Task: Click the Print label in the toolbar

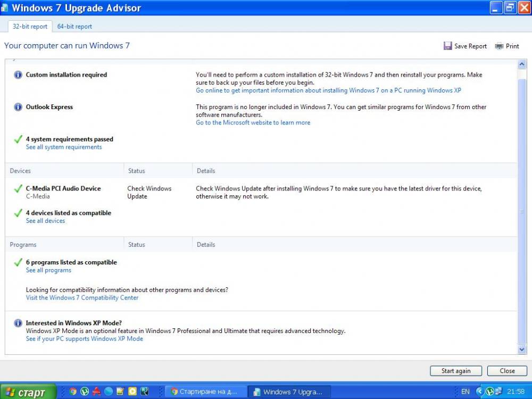Action: click(512, 46)
